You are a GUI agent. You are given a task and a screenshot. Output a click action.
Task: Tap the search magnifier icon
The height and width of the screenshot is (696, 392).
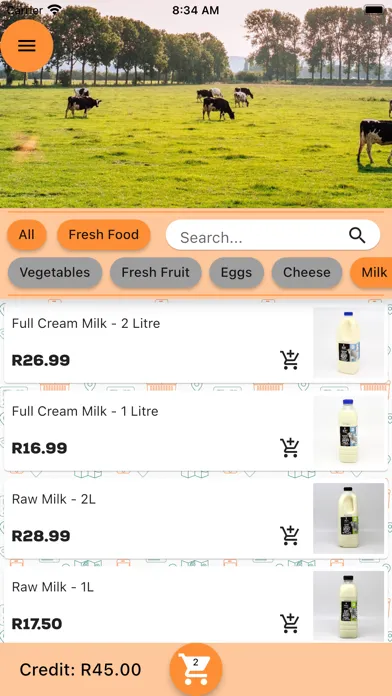click(x=357, y=235)
